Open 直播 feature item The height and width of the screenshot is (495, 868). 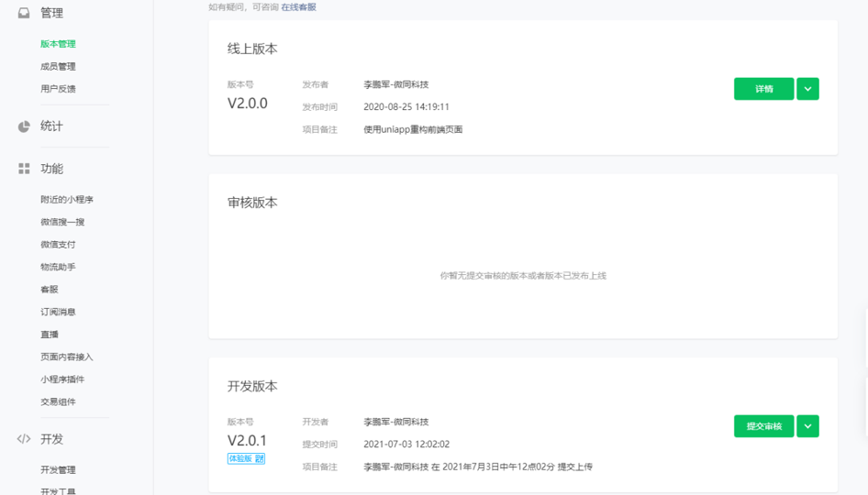50,335
